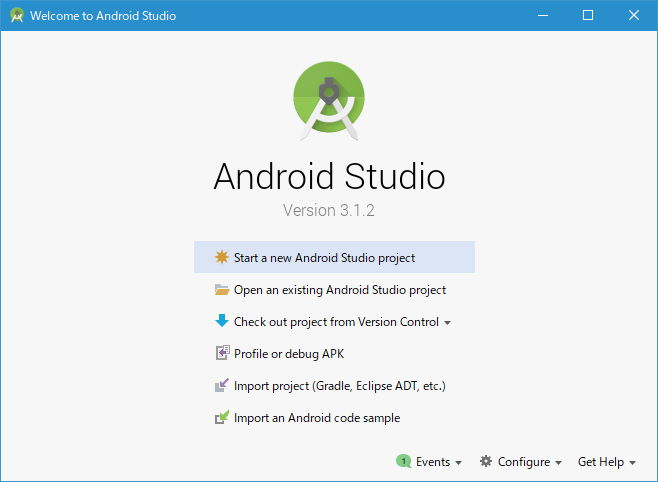The image size is (658, 482).
Task: Click the Android Studio heading text
Action: (x=329, y=176)
